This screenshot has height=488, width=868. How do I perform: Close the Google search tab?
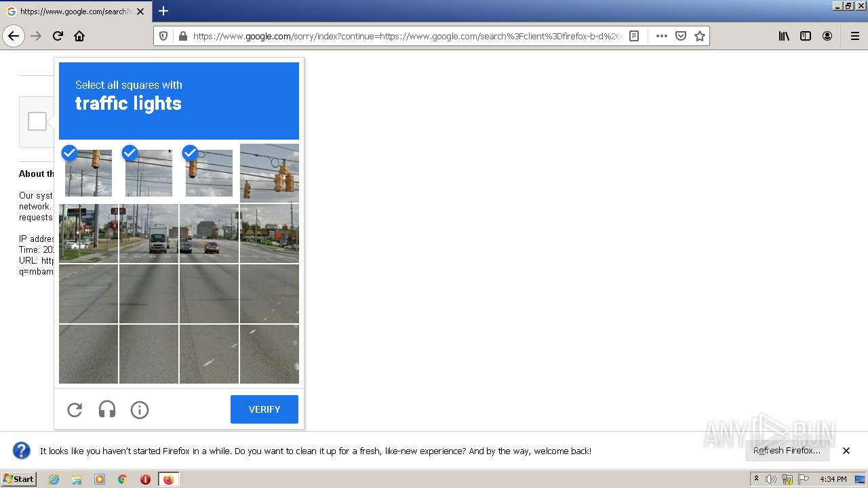coord(140,12)
